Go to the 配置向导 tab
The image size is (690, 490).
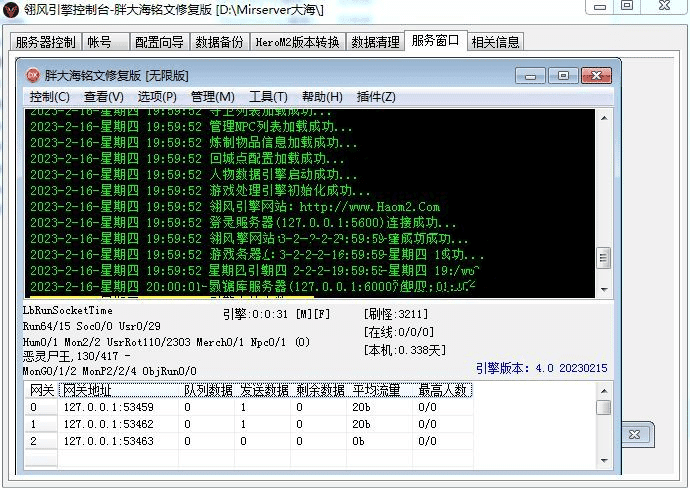159,43
